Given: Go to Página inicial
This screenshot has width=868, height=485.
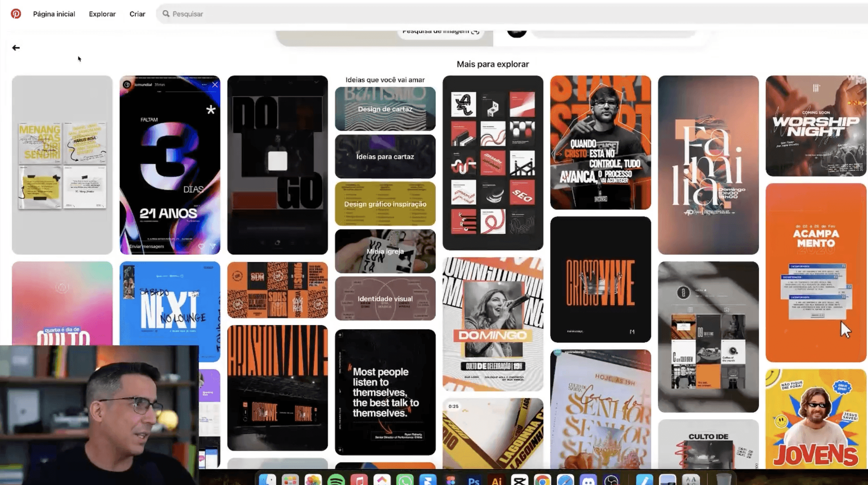Looking at the screenshot, I should click(x=54, y=14).
